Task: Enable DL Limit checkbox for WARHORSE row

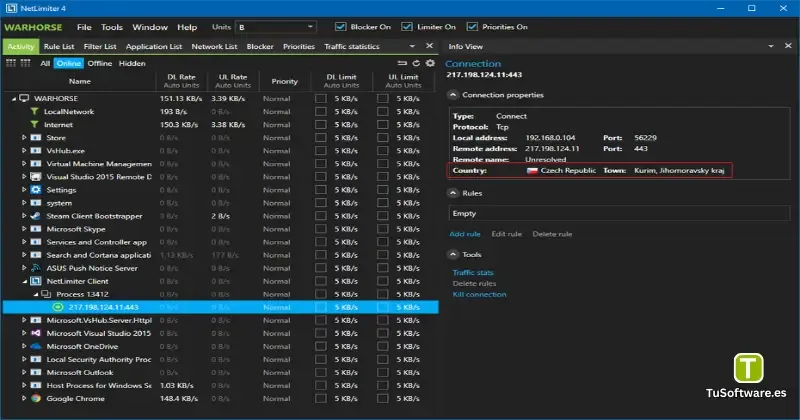Action: click(x=320, y=98)
